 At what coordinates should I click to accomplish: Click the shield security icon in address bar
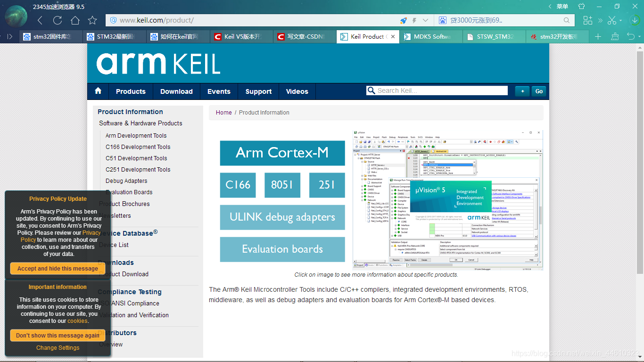(114, 20)
